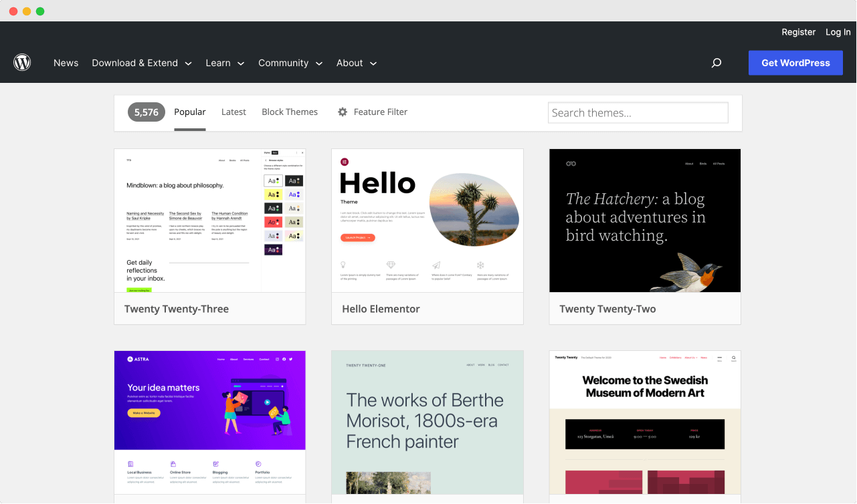The width and height of the screenshot is (857, 504).
Task: Expand the About dropdown menu
Action: click(x=357, y=63)
